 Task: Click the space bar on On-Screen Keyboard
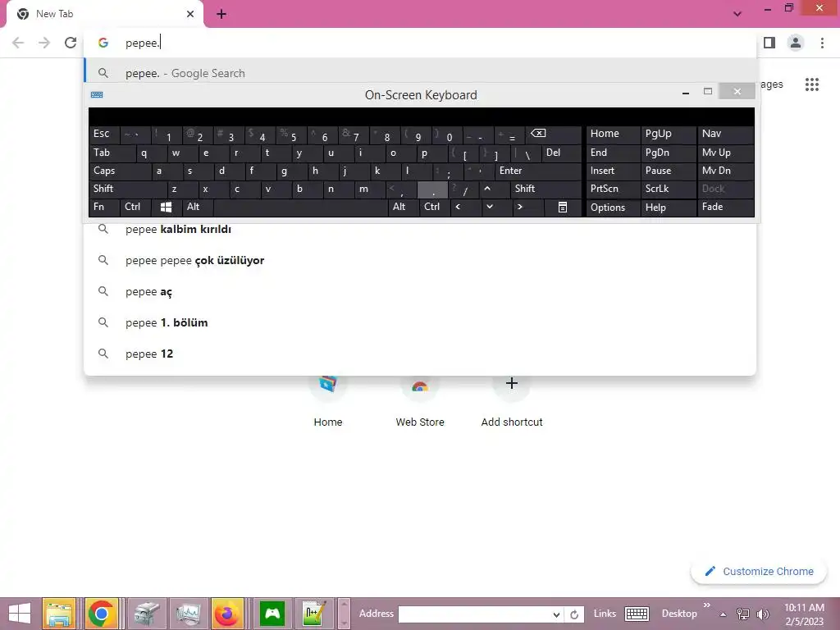click(x=300, y=207)
